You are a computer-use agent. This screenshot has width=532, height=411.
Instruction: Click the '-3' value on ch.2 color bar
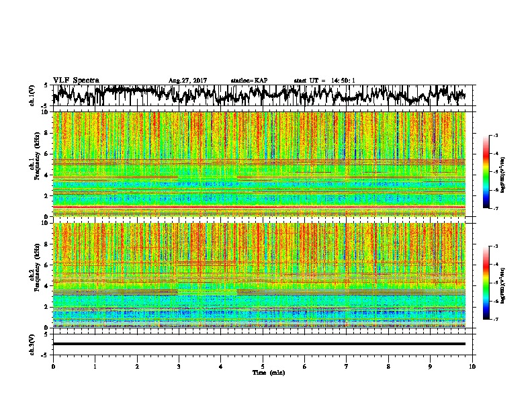[x=496, y=246]
